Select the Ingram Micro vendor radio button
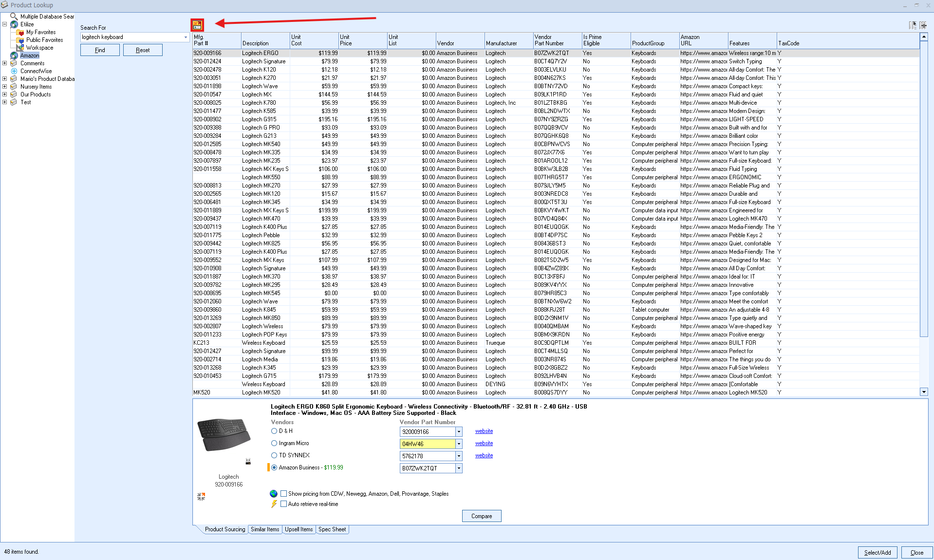Image resolution: width=934 pixels, height=560 pixels. coord(274,443)
